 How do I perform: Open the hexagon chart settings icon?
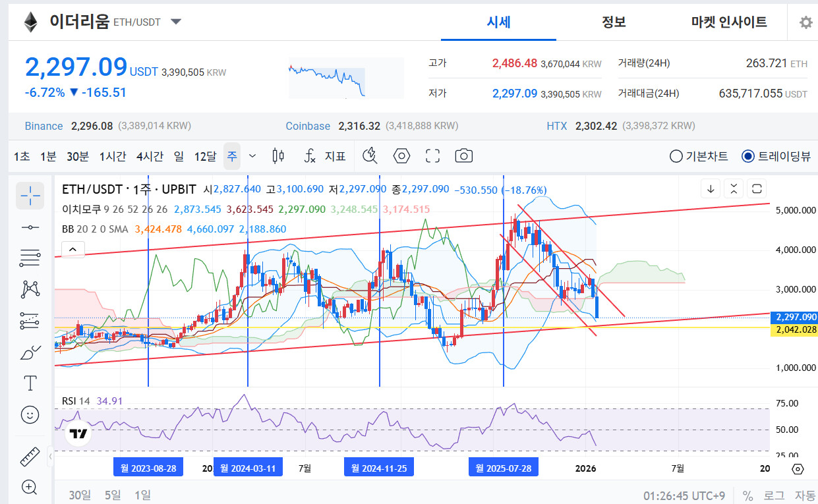401,156
